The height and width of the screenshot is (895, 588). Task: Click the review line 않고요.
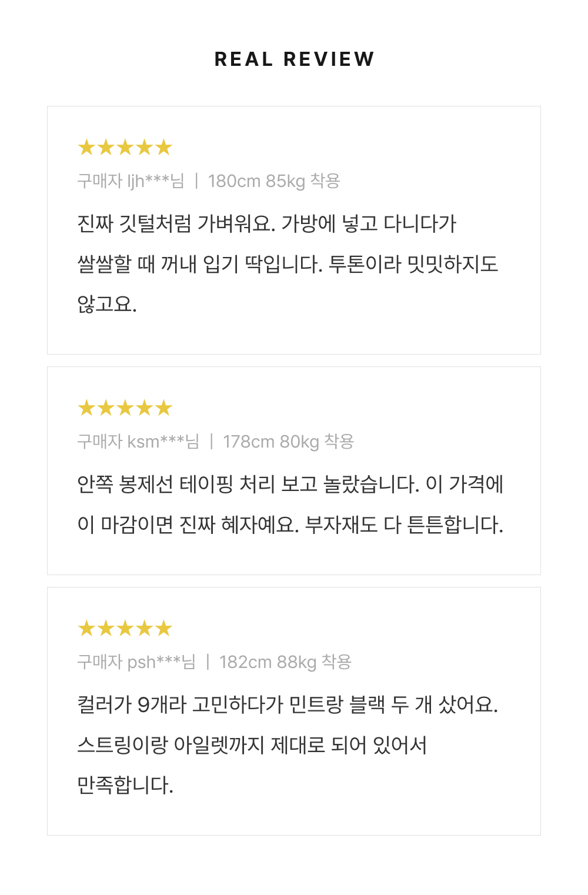tap(107, 303)
